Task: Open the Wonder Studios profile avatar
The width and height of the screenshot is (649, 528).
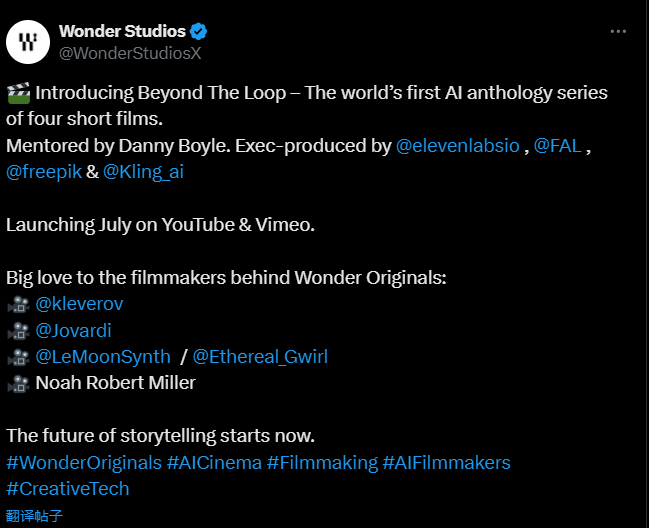Action: (x=28, y=42)
